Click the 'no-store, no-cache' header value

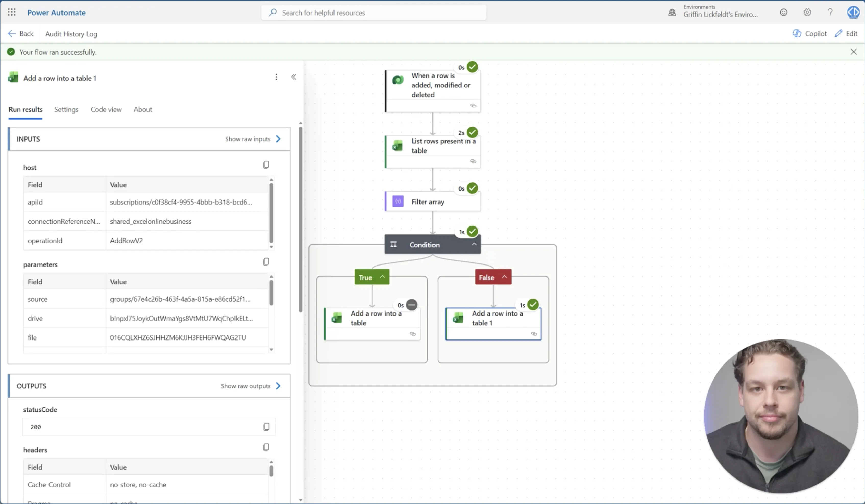(138, 484)
